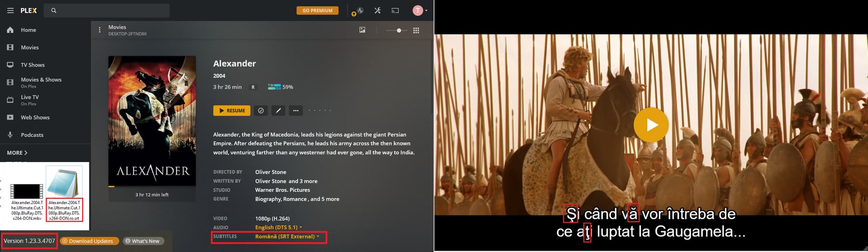This screenshot has width=868, height=252.
Task: Click the Home sidebar icon
Action: click(x=10, y=30)
